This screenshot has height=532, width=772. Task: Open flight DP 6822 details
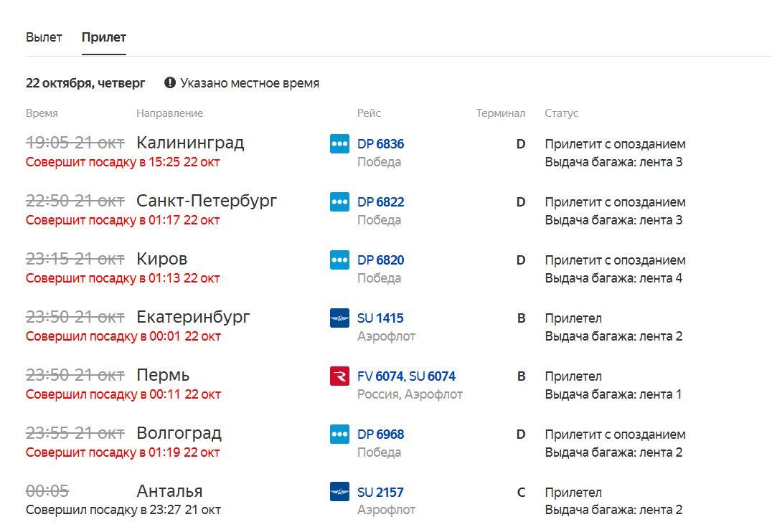(x=380, y=202)
